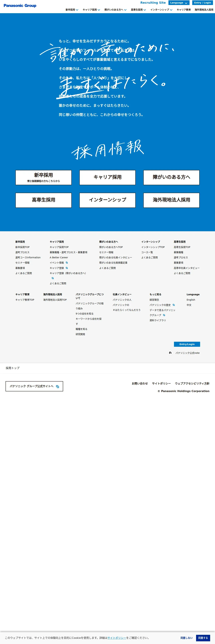Open 資料ライブラリ footer link
This screenshot has width=215, height=644.
click(x=158, y=320)
